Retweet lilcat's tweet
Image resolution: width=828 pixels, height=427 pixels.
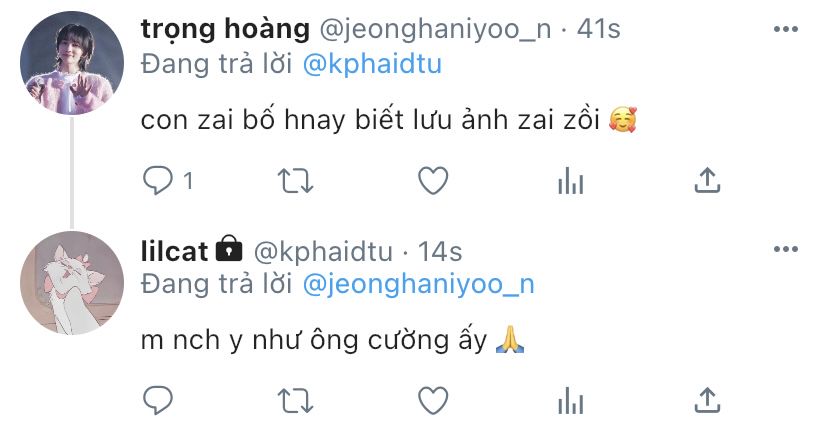(295, 401)
